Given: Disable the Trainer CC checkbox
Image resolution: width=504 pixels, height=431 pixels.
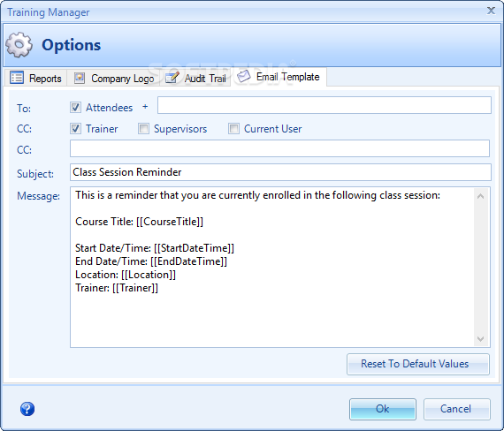Looking at the screenshot, I should click(75, 129).
